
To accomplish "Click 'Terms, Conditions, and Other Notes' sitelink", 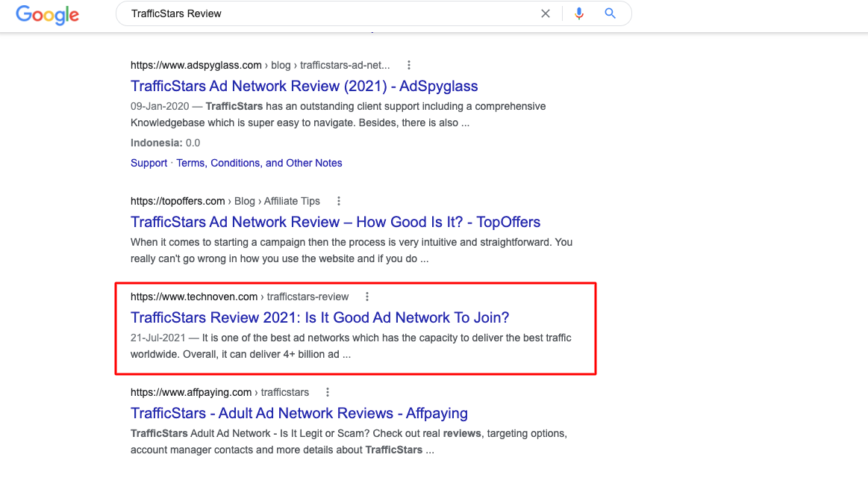I will coord(259,163).
